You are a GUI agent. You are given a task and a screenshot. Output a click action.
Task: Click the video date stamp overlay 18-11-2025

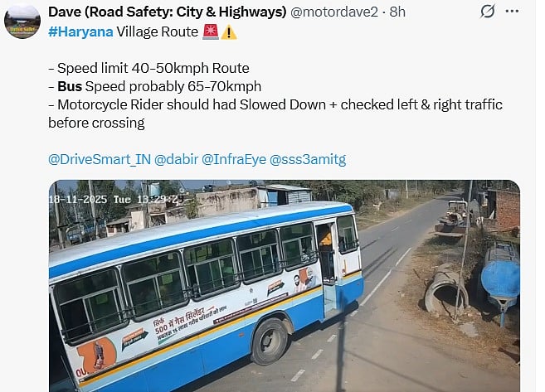click(78, 199)
